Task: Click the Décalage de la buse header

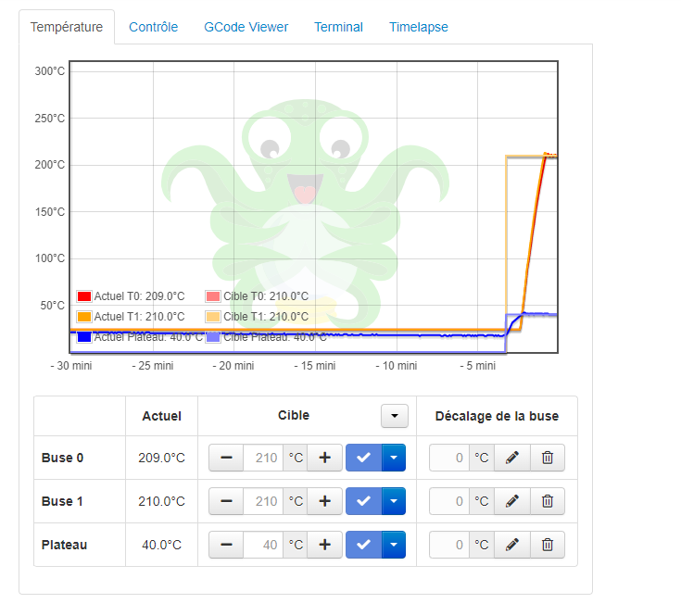Action: 497,416
